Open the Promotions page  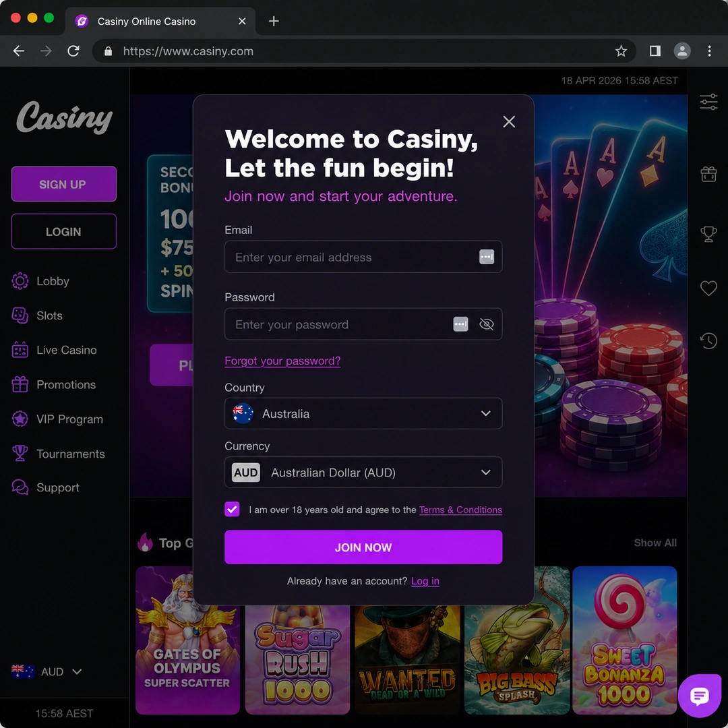[54, 384]
